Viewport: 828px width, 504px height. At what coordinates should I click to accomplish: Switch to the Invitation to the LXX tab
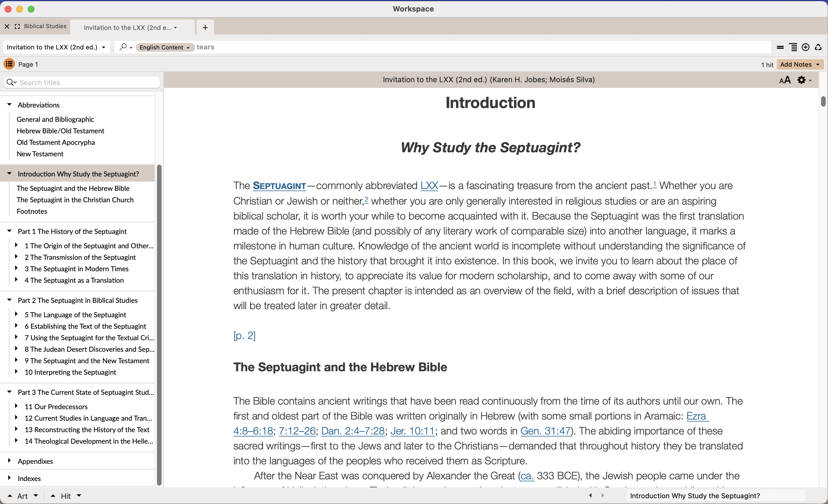(128, 28)
